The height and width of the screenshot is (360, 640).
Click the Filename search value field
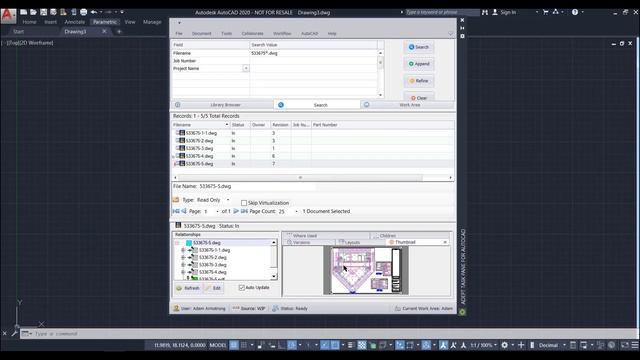click(x=313, y=53)
